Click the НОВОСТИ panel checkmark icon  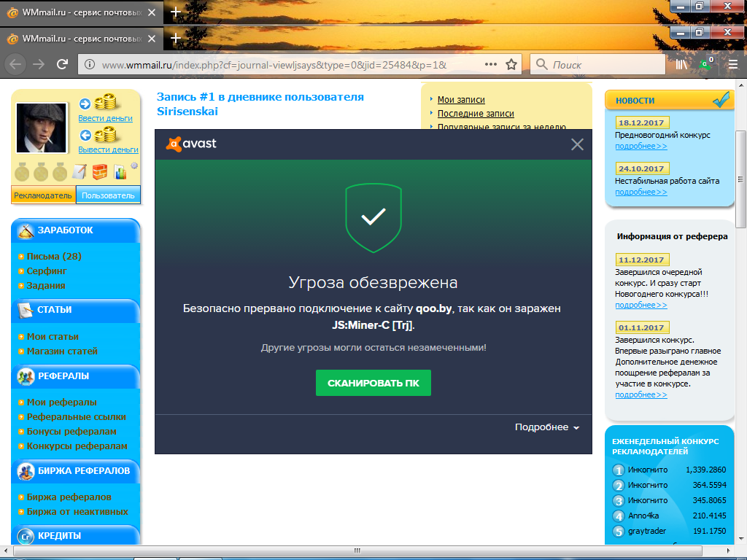point(721,99)
